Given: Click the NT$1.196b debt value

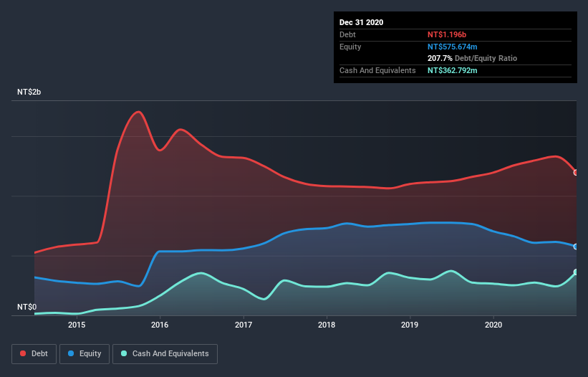Looking at the screenshot, I should 447,34.
